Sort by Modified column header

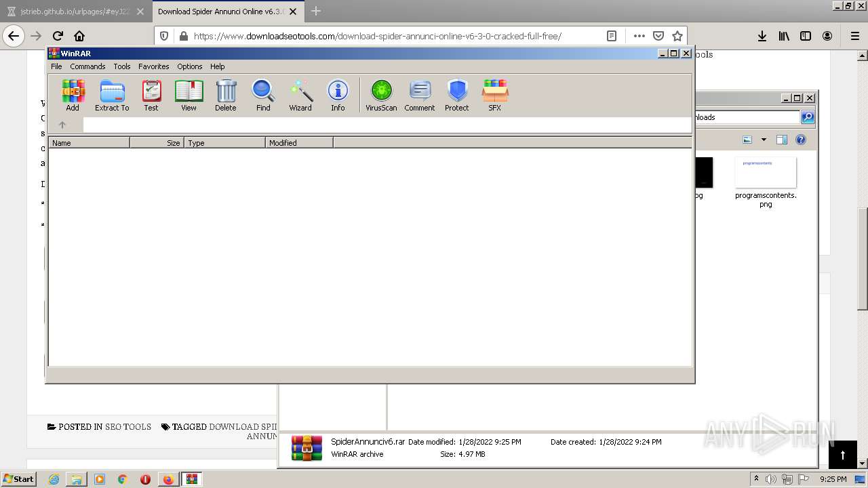(299, 143)
